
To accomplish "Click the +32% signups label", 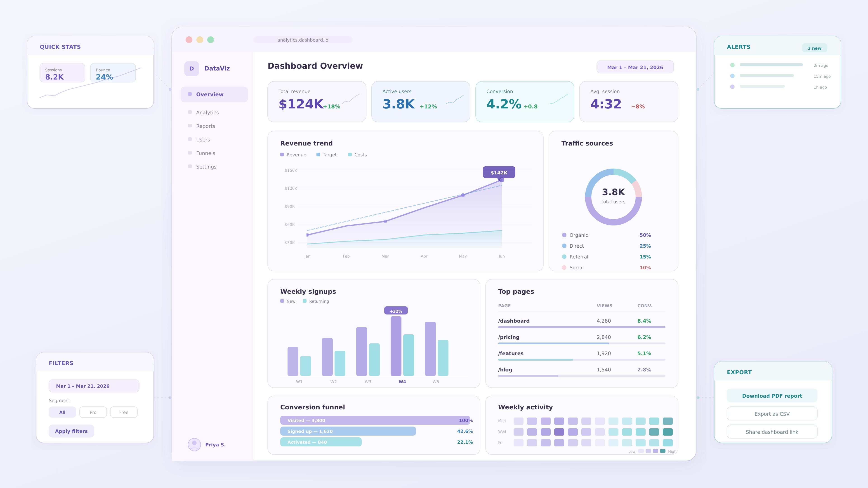I will tap(396, 311).
